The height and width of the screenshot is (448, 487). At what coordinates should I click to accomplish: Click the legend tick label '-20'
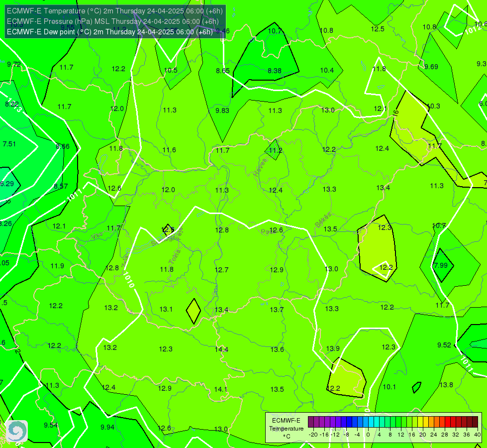click(313, 435)
